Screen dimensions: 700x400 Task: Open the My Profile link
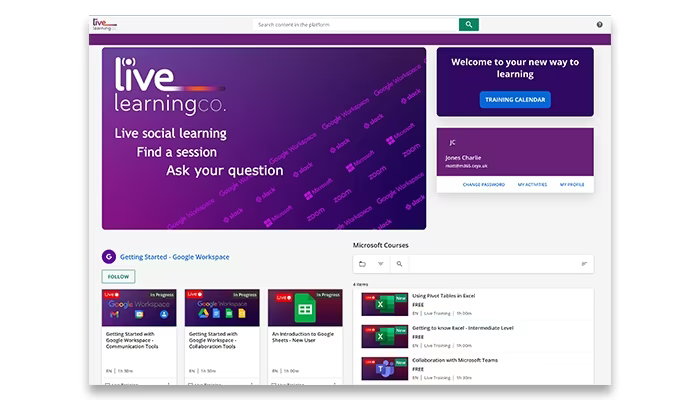(572, 184)
